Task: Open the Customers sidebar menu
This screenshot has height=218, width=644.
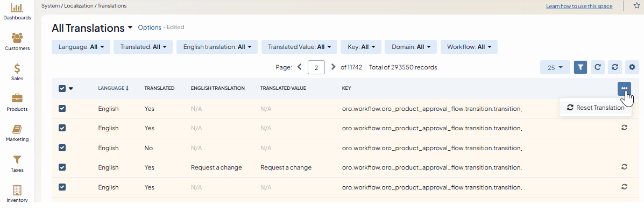Action: pyautogui.click(x=17, y=41)
